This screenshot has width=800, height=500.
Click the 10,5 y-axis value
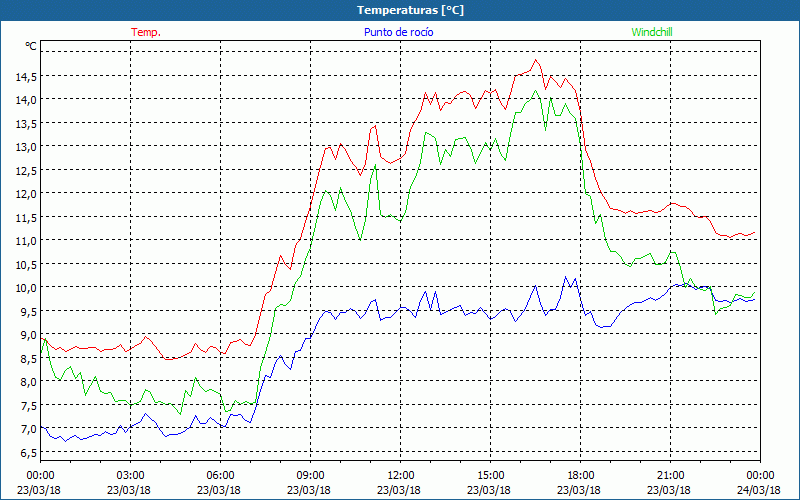(27, 264)
